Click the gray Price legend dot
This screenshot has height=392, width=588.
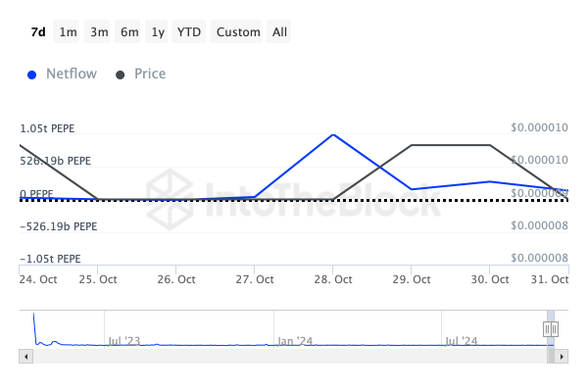(x=122, y=74)
